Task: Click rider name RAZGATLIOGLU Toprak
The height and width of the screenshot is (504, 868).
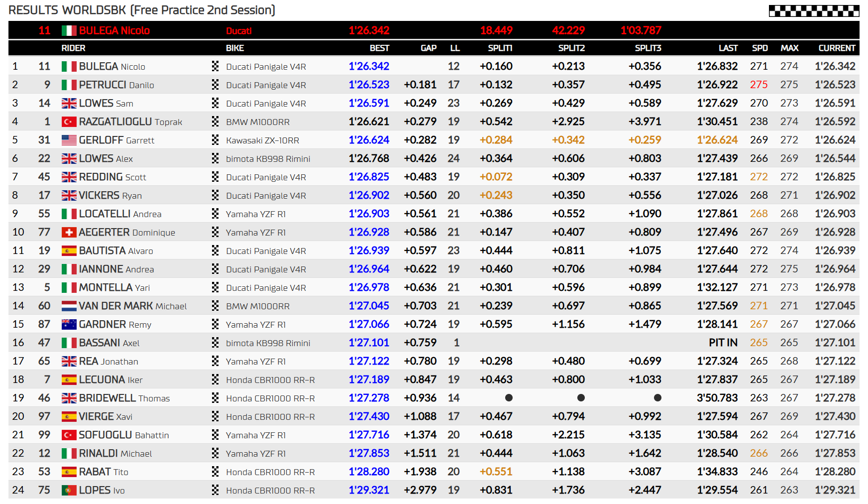Action: pyautogui.click(x=131, y=122)
